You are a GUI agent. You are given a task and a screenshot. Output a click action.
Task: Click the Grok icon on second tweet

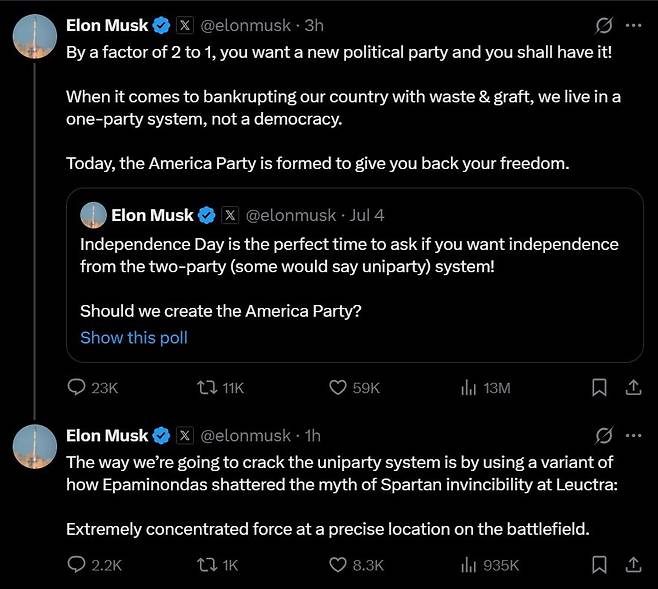(603, 435)
